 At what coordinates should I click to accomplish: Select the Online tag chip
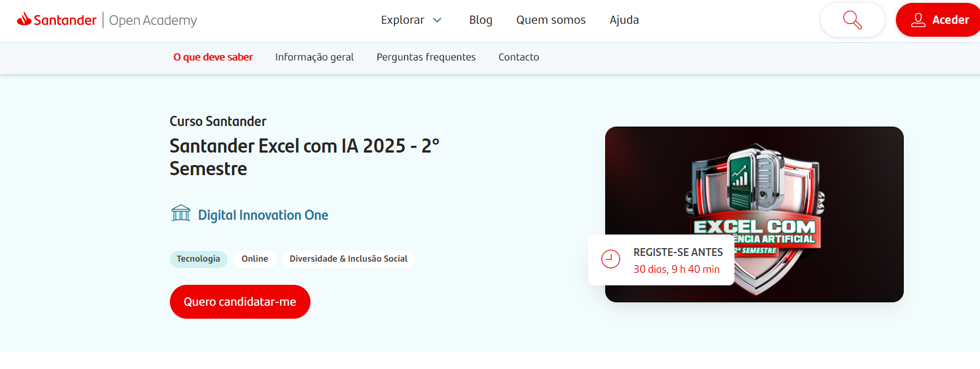(x=255, y=259)
